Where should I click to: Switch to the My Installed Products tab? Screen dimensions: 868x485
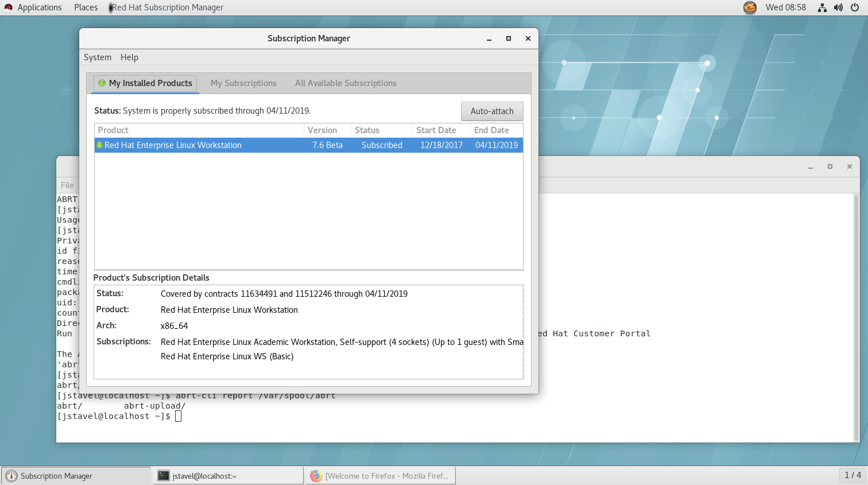(146, 83)
